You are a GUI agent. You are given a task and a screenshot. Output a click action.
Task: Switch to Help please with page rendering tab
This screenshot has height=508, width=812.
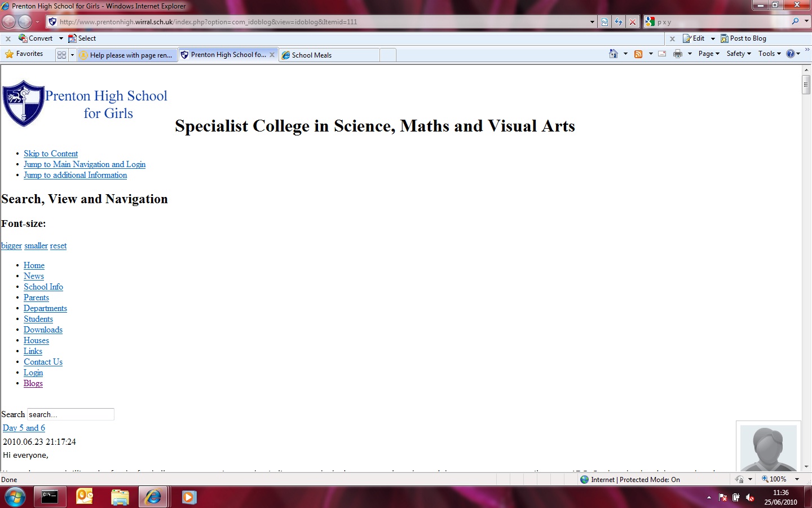[127, 55]
